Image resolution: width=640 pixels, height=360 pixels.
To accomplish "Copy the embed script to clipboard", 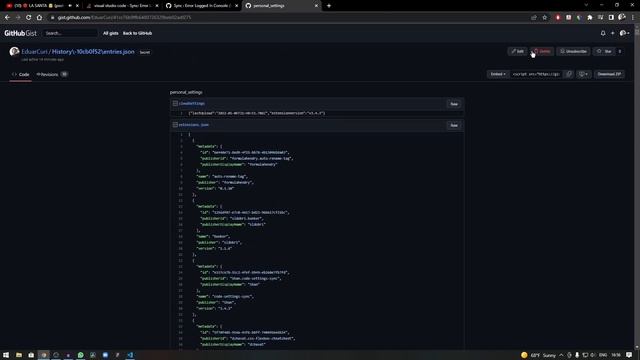I will tap(569, 74).
